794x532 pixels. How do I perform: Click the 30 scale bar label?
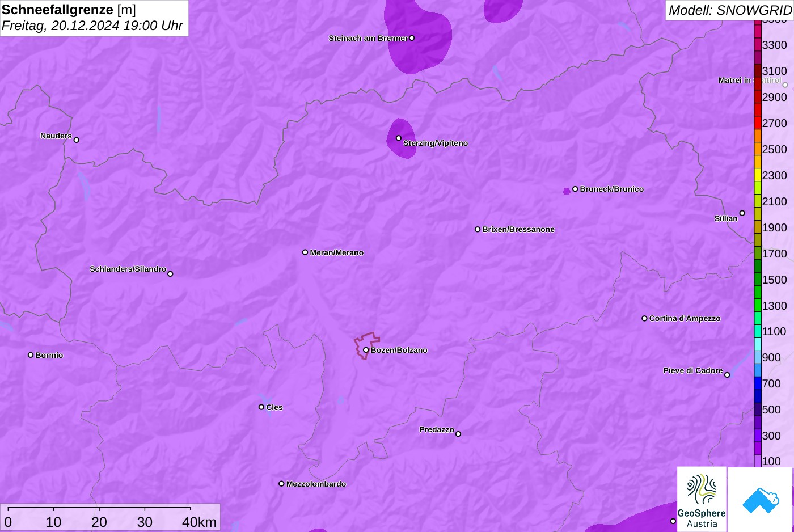(x=145, y=522)
